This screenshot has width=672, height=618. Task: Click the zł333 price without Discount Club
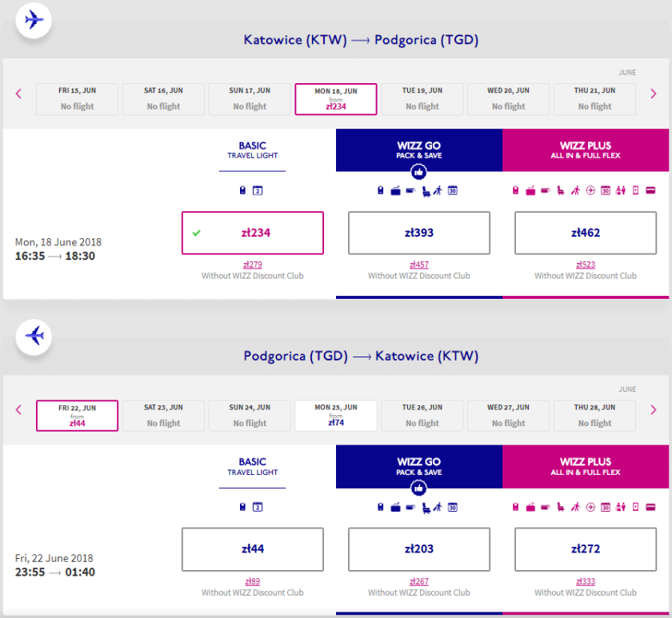click(x=586, y=581)
